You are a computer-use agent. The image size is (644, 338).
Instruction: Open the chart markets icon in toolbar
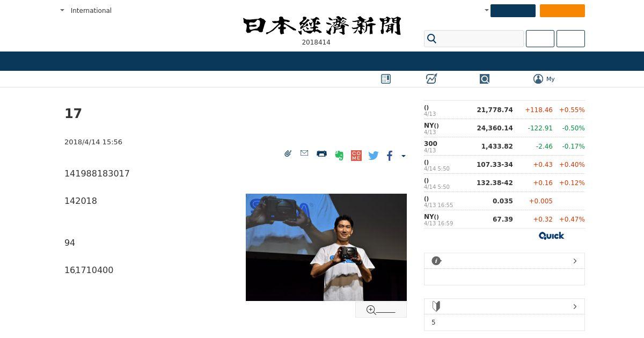pyautogui.click(x=431, y=79)
